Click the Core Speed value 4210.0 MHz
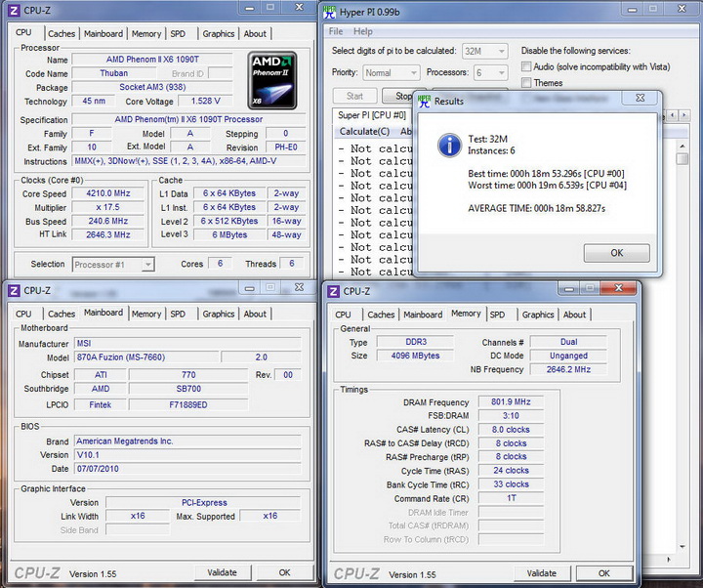The height and width of the screenshot is (588, 703). [108, 193]
